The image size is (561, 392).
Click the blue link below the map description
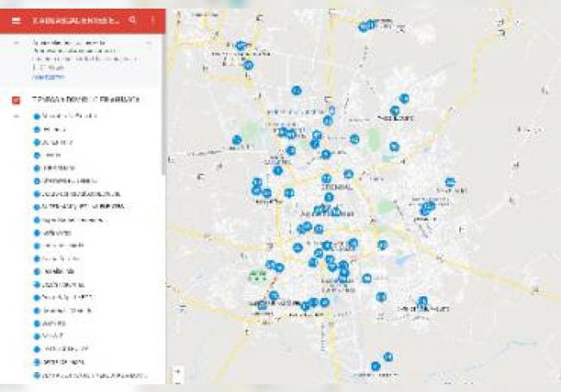[49, 76]
